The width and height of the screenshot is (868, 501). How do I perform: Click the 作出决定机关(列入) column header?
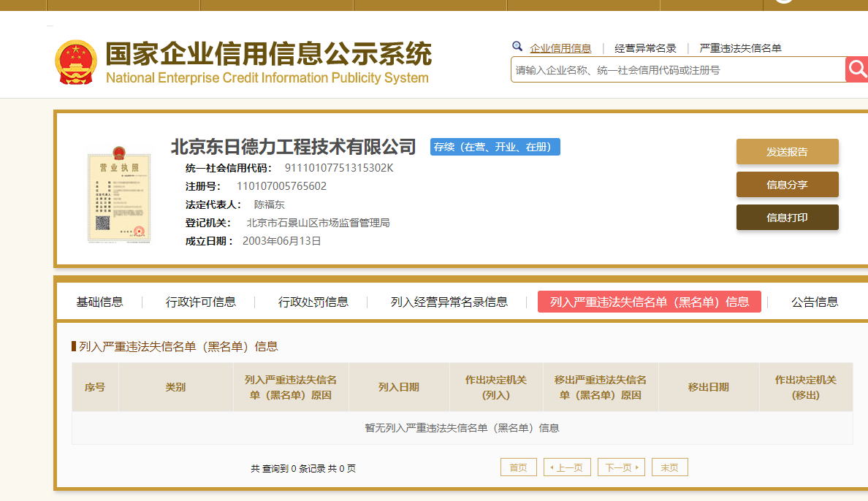[x=496, y=387]
